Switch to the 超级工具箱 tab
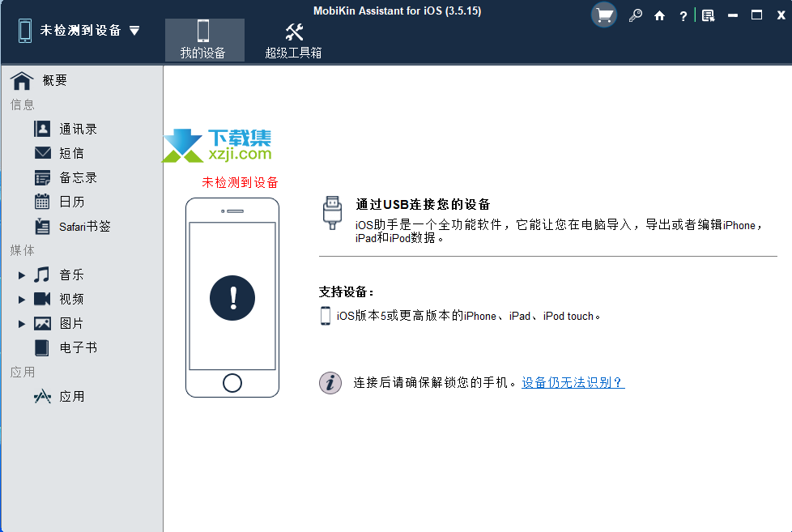 (x=293, y=40)
